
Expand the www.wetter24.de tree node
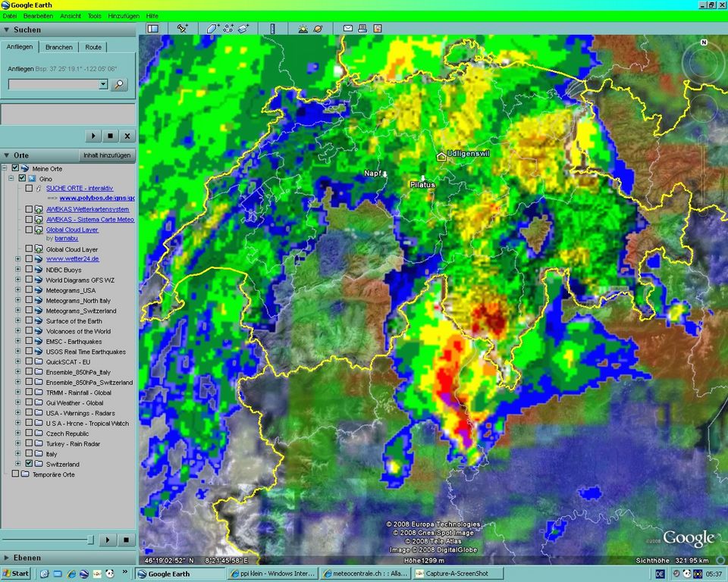18,258
